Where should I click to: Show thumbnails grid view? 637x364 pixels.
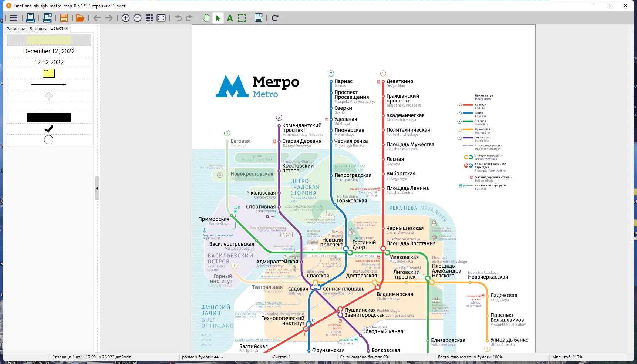(149, 18)
